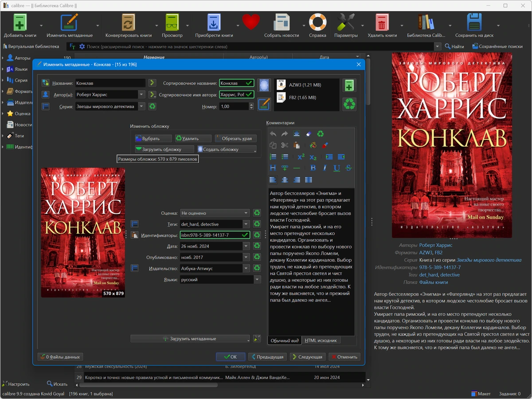Viewport: 532px width, 399px height.
Task: Click the Загрузить метаданные button
Action: (191, 339)
